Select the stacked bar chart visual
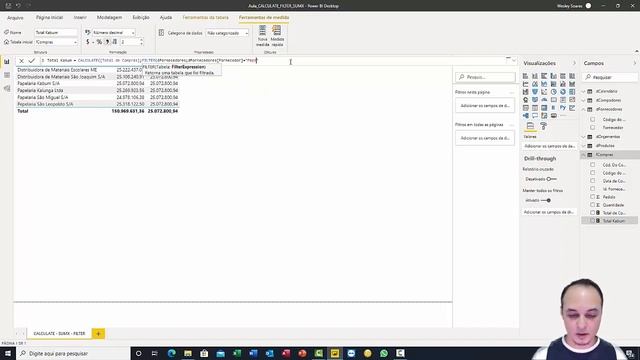 click(x=525, y=76)
